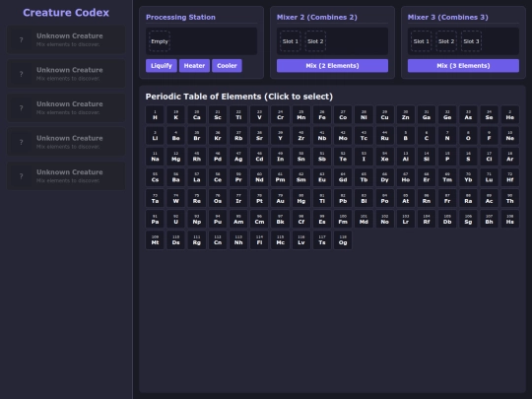The width and height of the screenshot is (532, 399).
Task: Select the Helium (He) element tile
Action: (510, 114)
